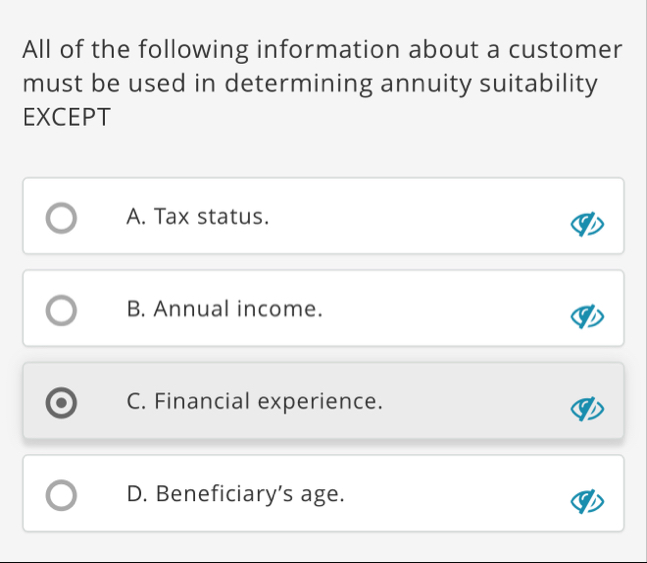The width and height of the screenshot is (647, 563).
Task: Click the selected radio button for Financial experience
Action: tap(62, 402)
